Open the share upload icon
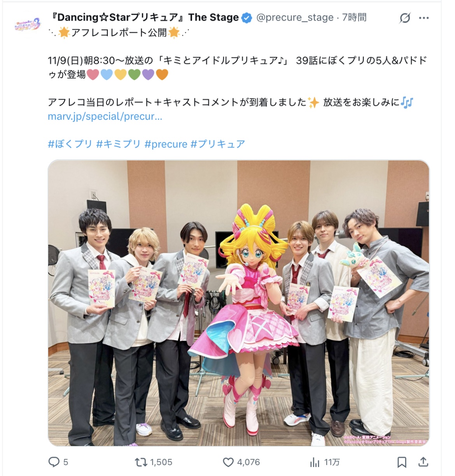 [x=423, y=462]
